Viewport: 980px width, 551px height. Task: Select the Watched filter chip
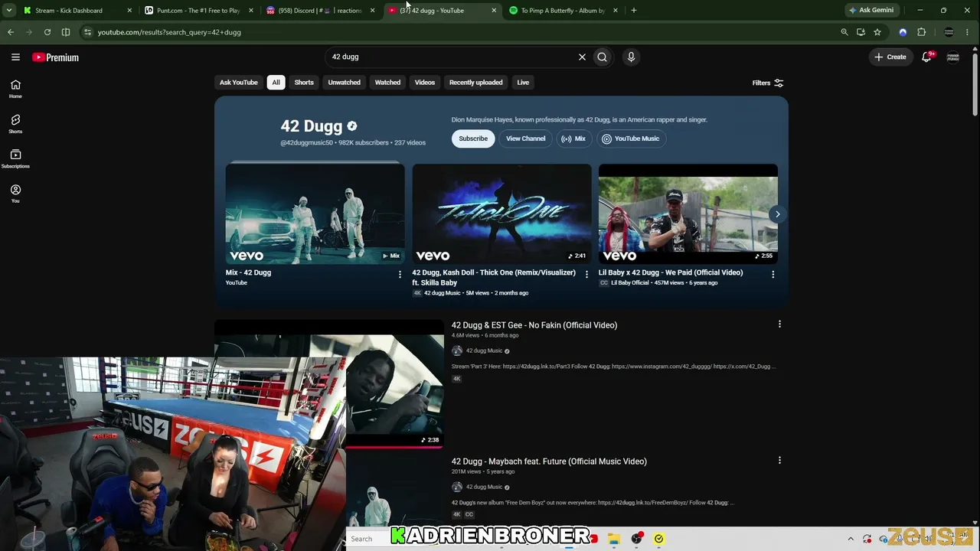(387, 83)
